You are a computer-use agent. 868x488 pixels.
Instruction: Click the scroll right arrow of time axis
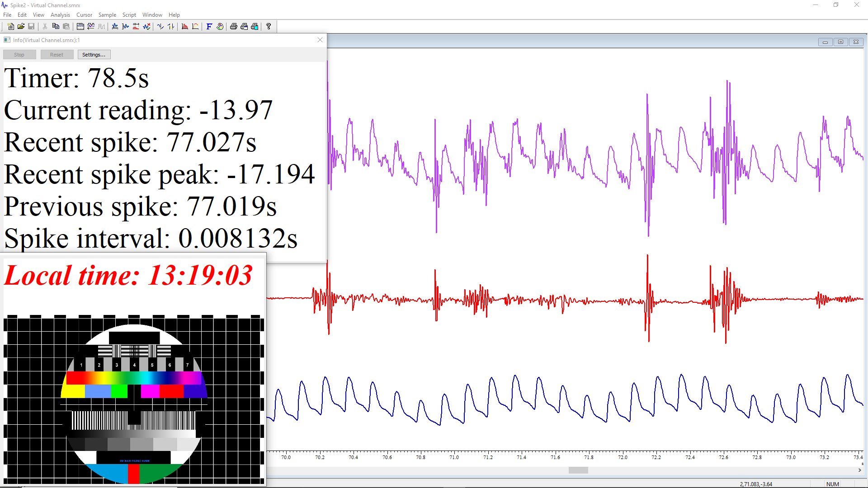tap(859, 470)
